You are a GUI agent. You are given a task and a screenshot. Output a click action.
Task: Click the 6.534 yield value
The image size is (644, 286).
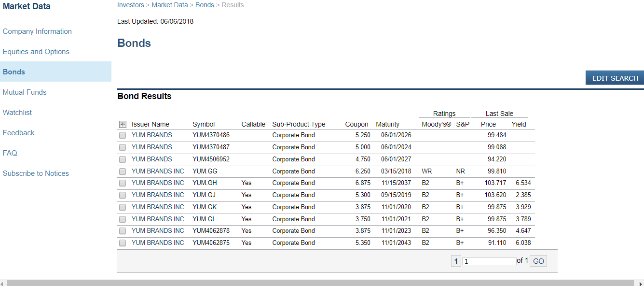(523, 183)
